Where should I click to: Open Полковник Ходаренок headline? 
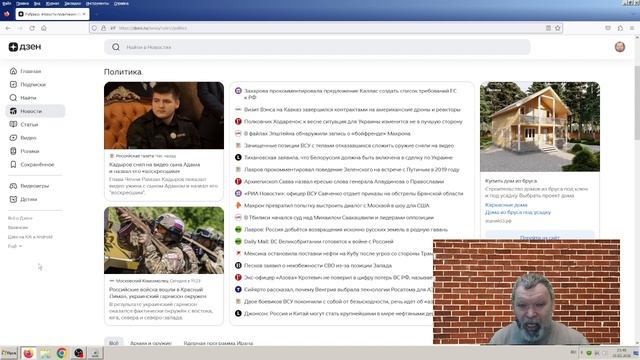pyautogui.click(x=353, y=122)
